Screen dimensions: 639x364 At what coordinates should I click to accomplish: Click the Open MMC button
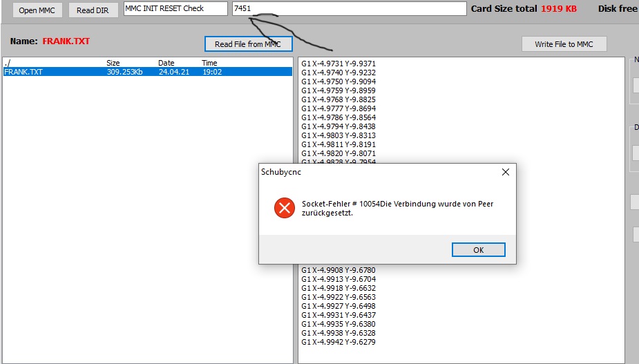(37, 10)
